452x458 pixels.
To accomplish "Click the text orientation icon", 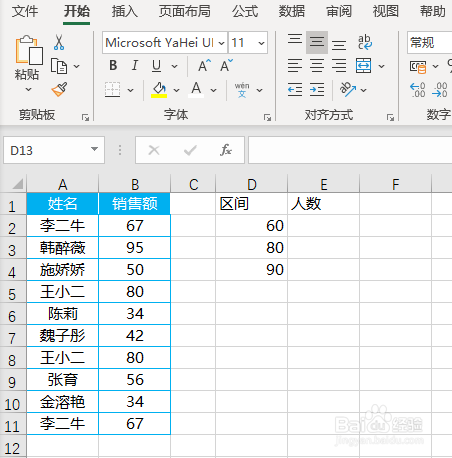I will point(348,89).
